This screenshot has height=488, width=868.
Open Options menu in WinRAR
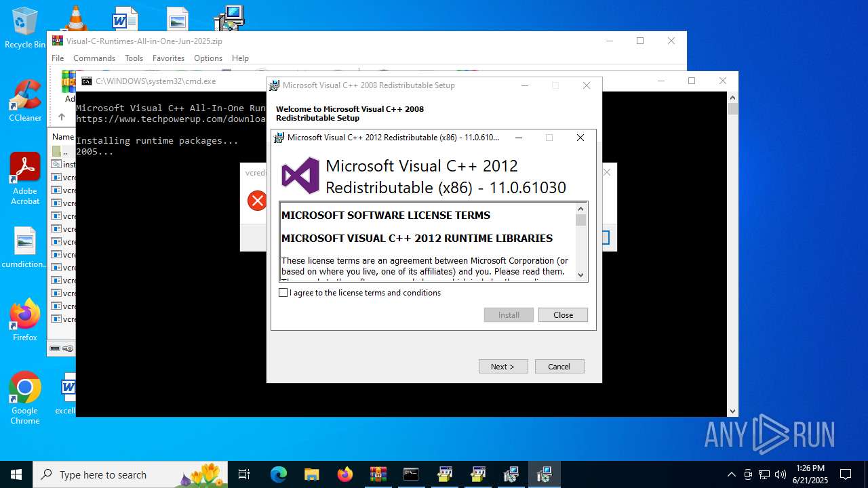(x=208, y=58)
